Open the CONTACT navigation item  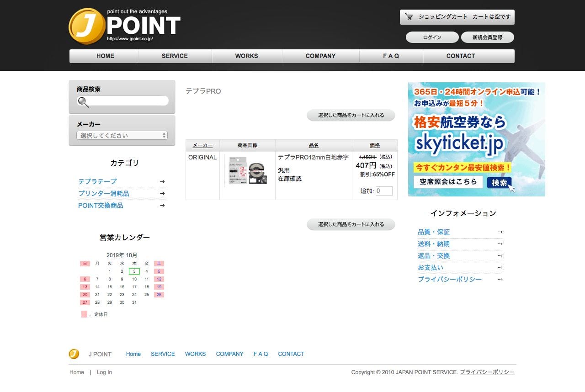click(x=460, y=56)
